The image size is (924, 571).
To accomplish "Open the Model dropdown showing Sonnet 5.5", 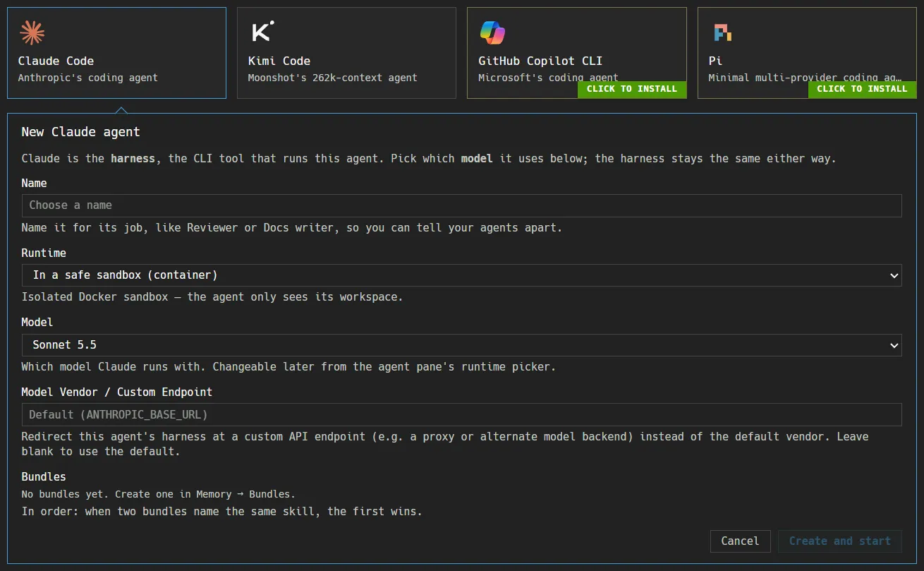I will [x=461, y=345].
